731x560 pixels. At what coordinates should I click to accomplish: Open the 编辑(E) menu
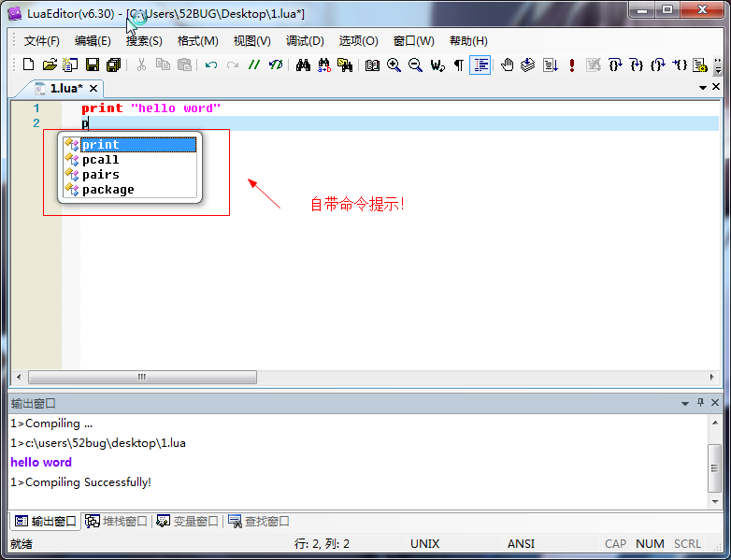(x=93, y=41)
